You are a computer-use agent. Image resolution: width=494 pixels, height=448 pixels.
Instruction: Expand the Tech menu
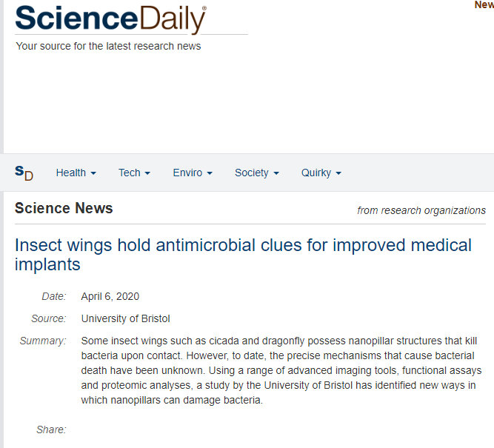click(x=134, y=173)
